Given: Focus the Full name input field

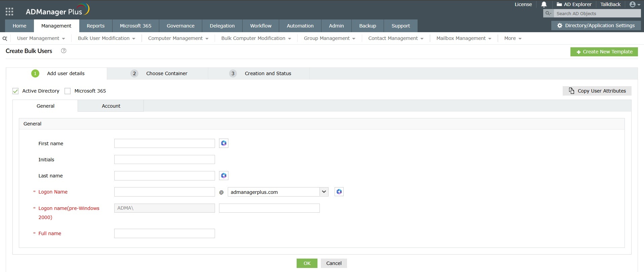Looking at the screenshot, I should pyautogui.click(x=165, y=233).
